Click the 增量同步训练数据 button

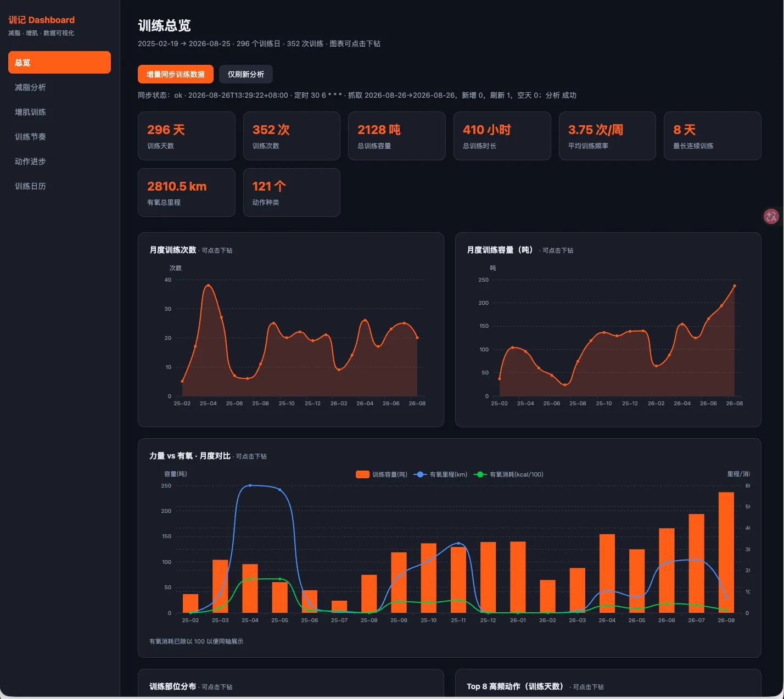click(176, 74)
